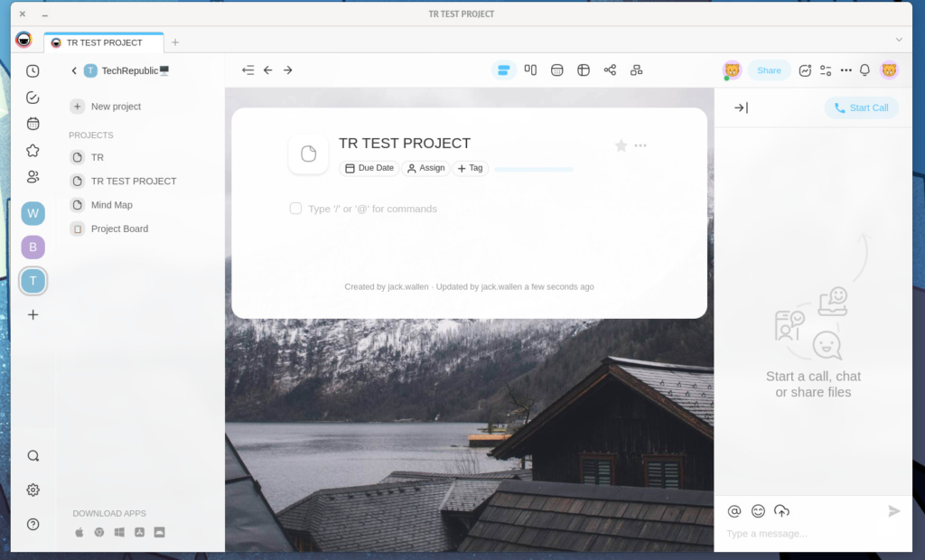Click the star favorite icon on project card
This screenshot has height=560, width=925.
pyautogui.click(x=621, y=145)
